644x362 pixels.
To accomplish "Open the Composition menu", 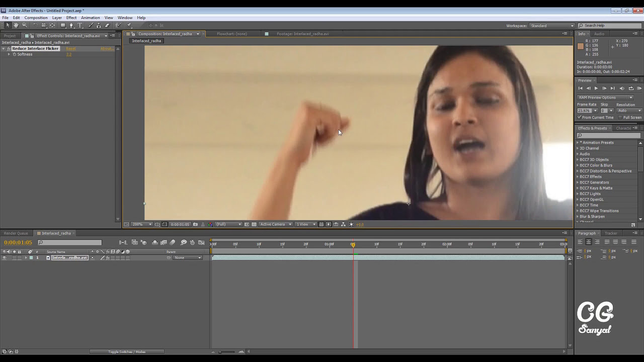I will [x=36, y=18].
